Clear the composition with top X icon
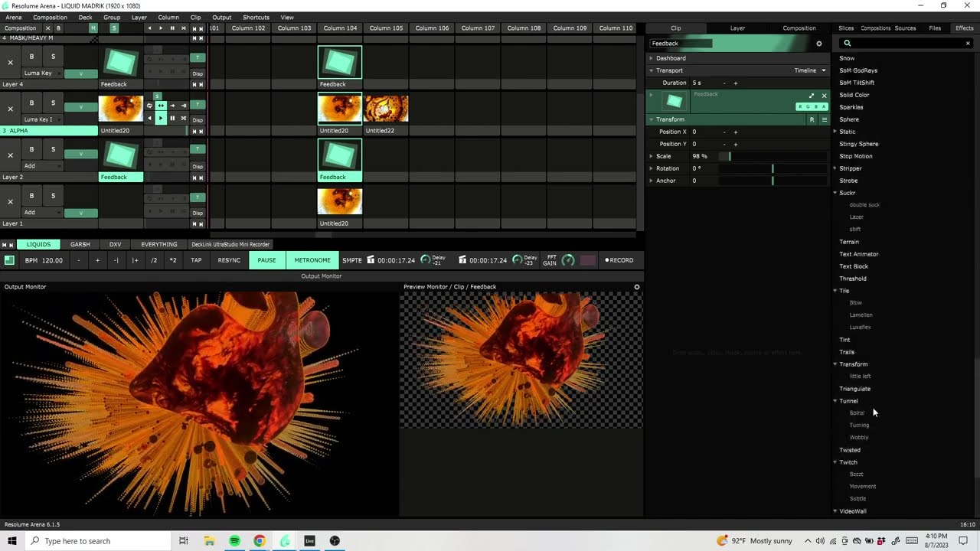This screenshot has width=980, height=551. (47, 28)
